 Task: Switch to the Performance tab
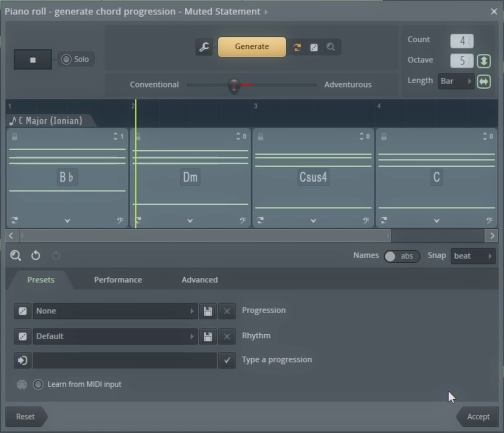[118, 280]
